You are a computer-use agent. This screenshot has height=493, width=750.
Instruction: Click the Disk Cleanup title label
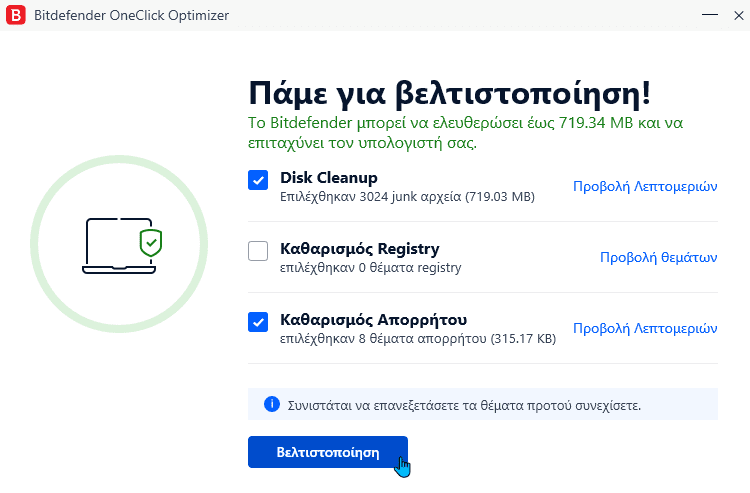pos(329,177)
